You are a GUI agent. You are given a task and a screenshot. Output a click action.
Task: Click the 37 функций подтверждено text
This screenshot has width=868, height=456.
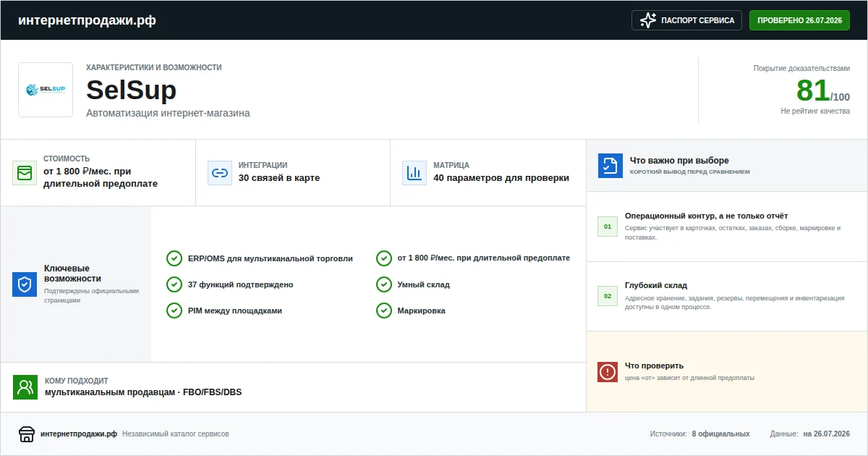241,284
